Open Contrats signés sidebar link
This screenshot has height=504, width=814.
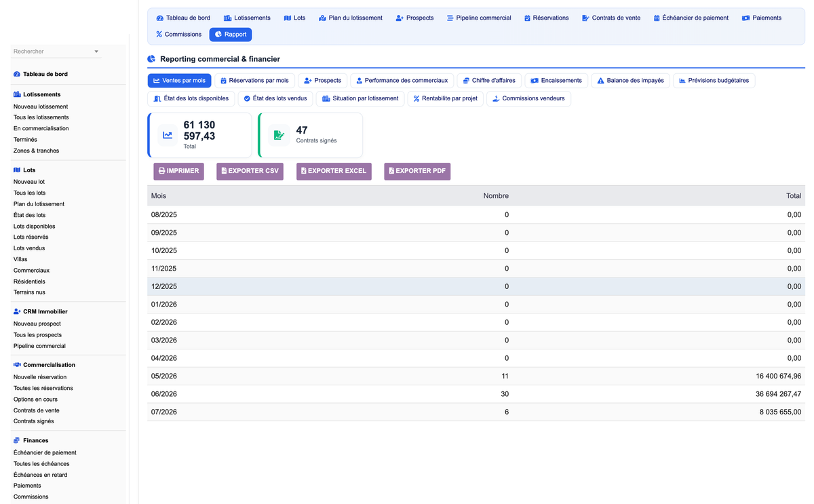pyautogui.click(x=34, y=421)
